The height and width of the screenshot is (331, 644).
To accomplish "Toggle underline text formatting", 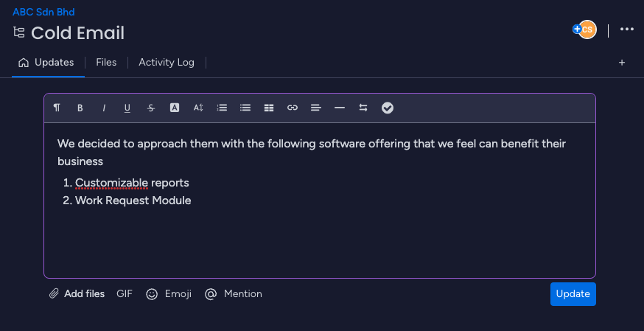I will [127, 108].
